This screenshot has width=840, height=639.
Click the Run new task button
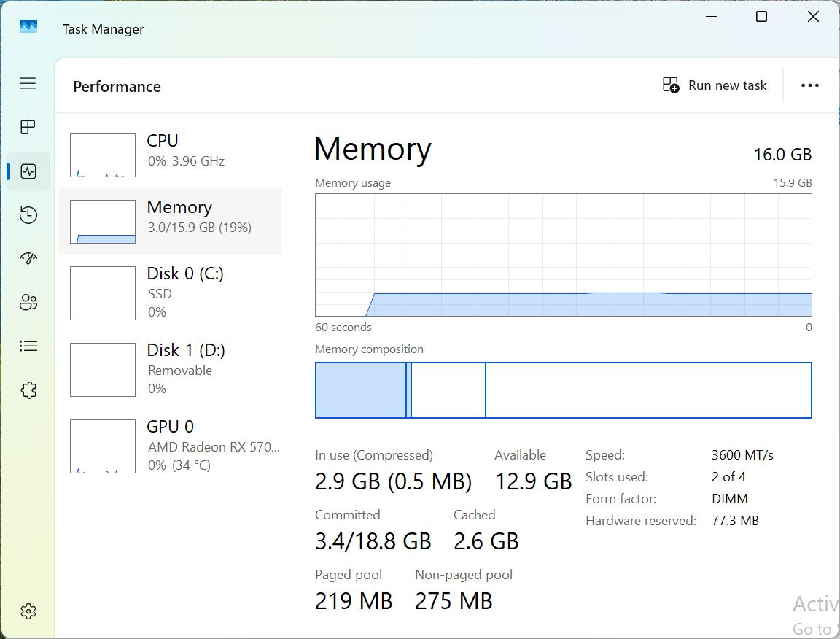coord(715,85)
